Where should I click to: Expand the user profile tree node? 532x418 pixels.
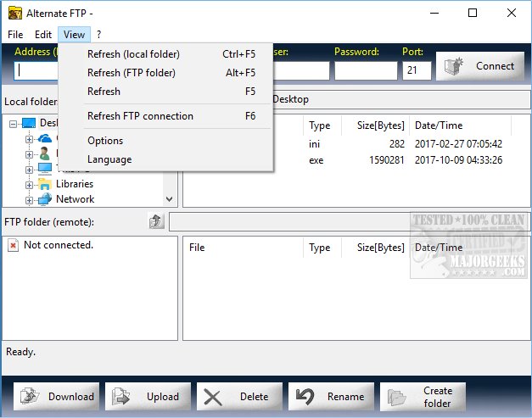coord(29,154)
